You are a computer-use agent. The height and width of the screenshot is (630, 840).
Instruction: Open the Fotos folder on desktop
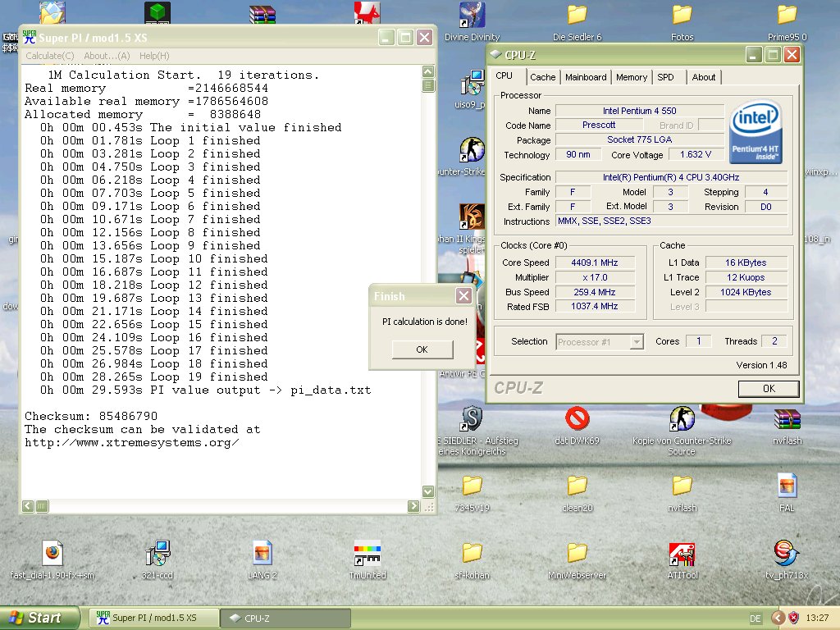pyautogui.click(x=682, y=15)
